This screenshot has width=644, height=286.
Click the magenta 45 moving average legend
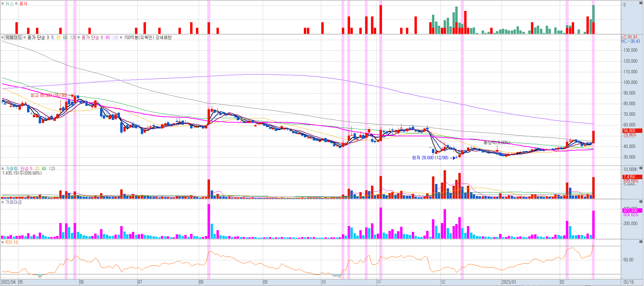[x=108, y=37]
